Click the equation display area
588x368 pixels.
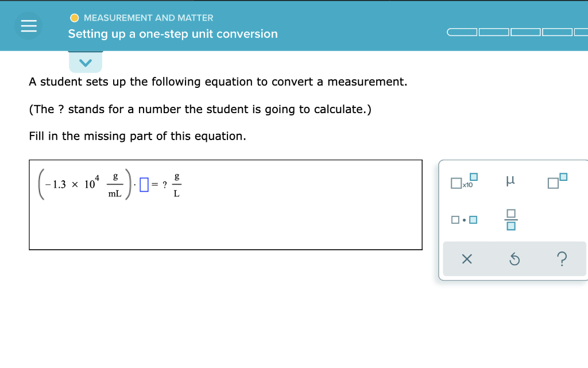point(226,204)
